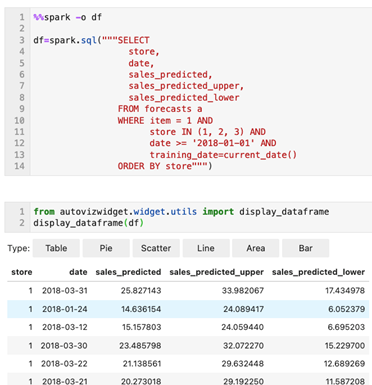Place cursor on %%spark -o df line
The width and height of the screenshot is (372, 385).
[x=68, y=17]
